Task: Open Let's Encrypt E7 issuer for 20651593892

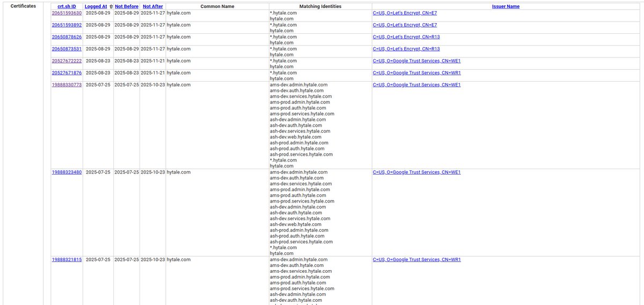Action: (405, 25)
